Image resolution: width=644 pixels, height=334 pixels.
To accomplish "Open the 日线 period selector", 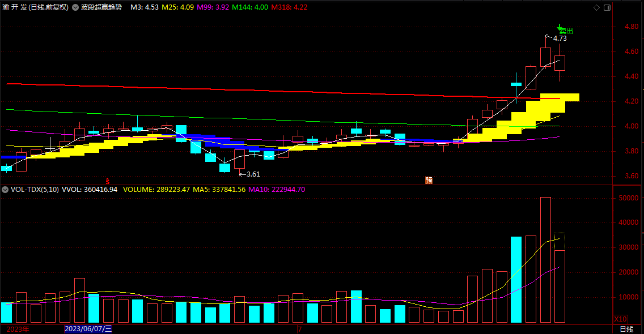I will tap(627, 329).
